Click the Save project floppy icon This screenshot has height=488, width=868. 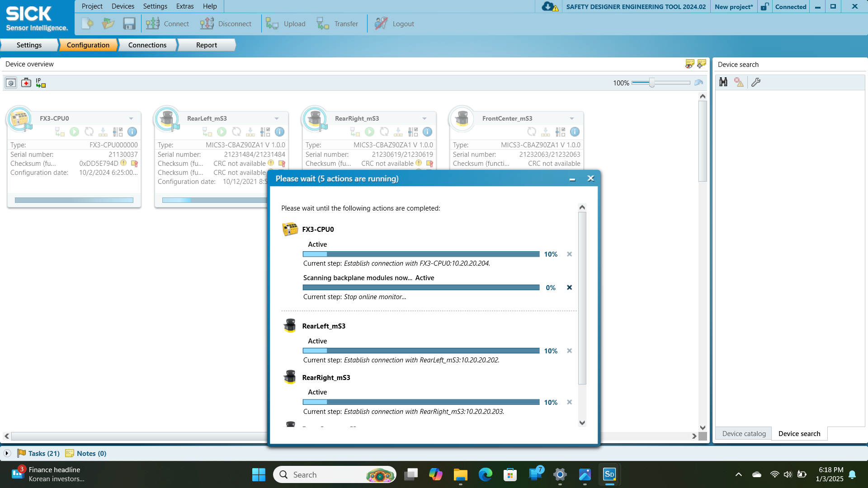129,23
